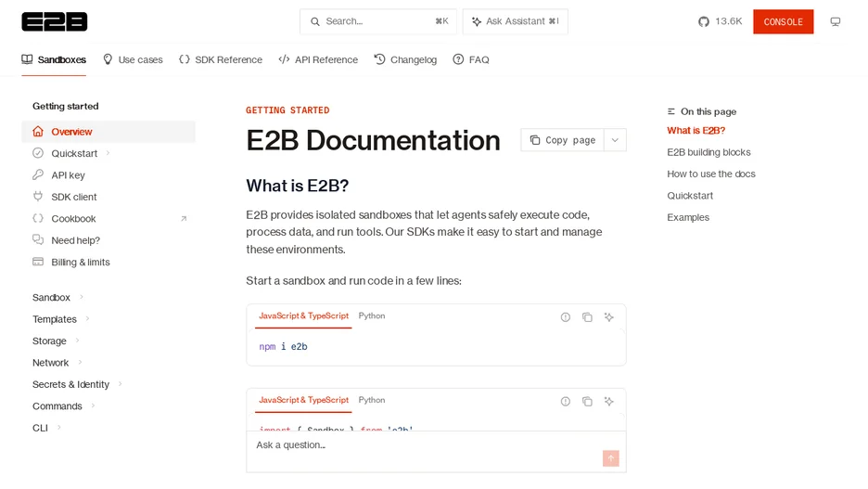This screenshot has height=489, width=868.
Task: Report issue icon on import code block
Action: (x=565, y=402)
